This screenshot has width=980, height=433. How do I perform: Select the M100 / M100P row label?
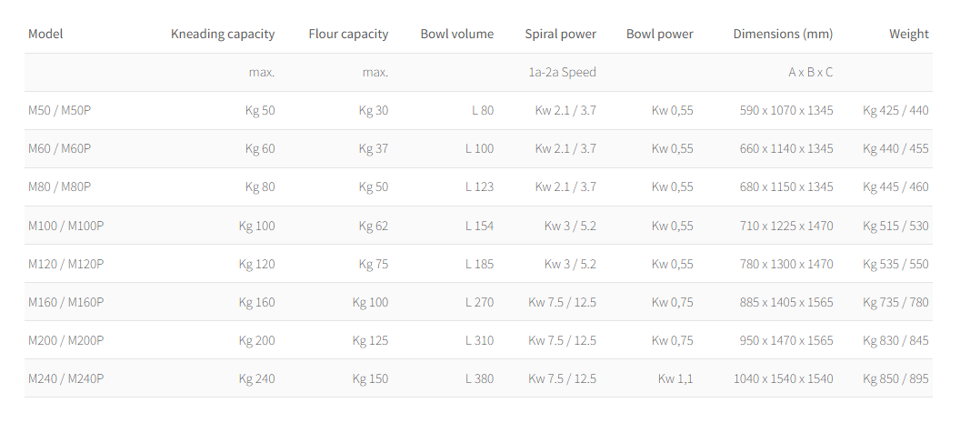pos(66,226)
